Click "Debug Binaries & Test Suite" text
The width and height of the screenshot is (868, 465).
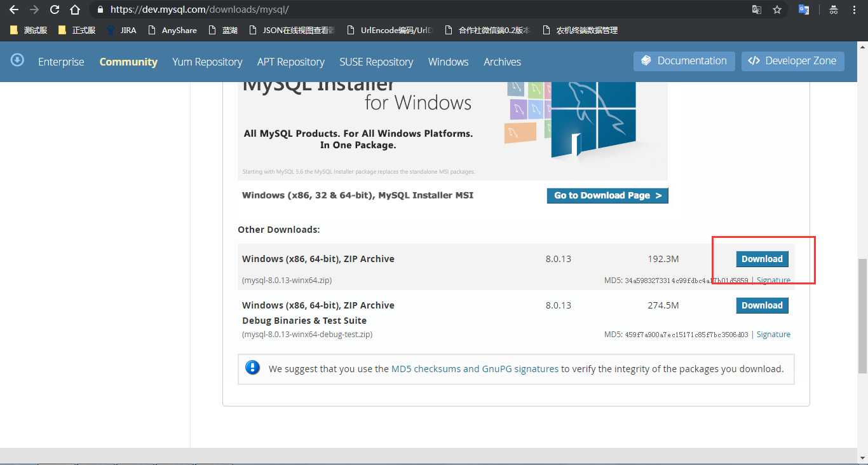pos(304,321)
